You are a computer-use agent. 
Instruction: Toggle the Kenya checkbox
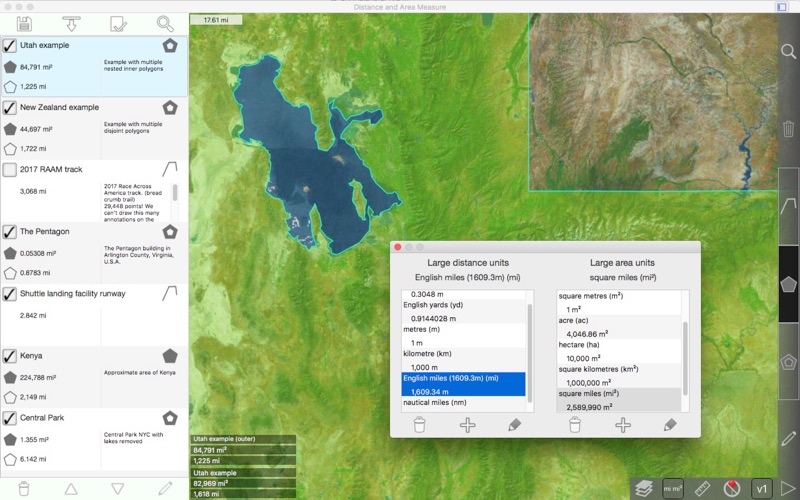click(x=10, y=356)
